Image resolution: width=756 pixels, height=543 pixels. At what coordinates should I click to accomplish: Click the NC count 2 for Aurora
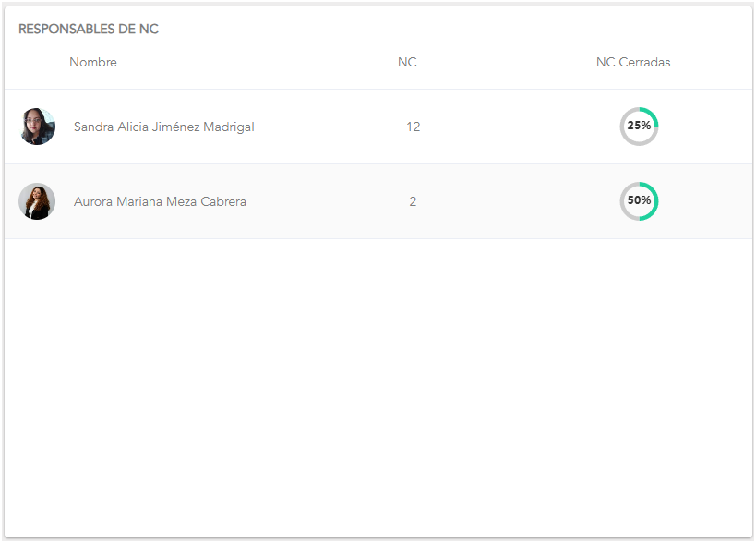coord(413,201)
